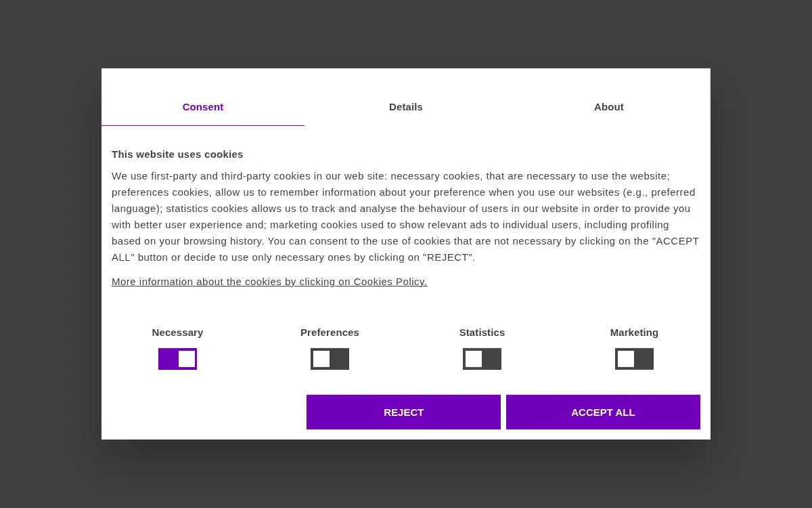Open the About tab

[609, 107]
